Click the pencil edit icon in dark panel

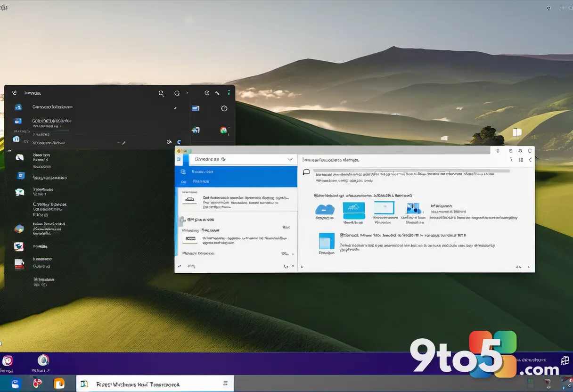[x=123, y=142]
